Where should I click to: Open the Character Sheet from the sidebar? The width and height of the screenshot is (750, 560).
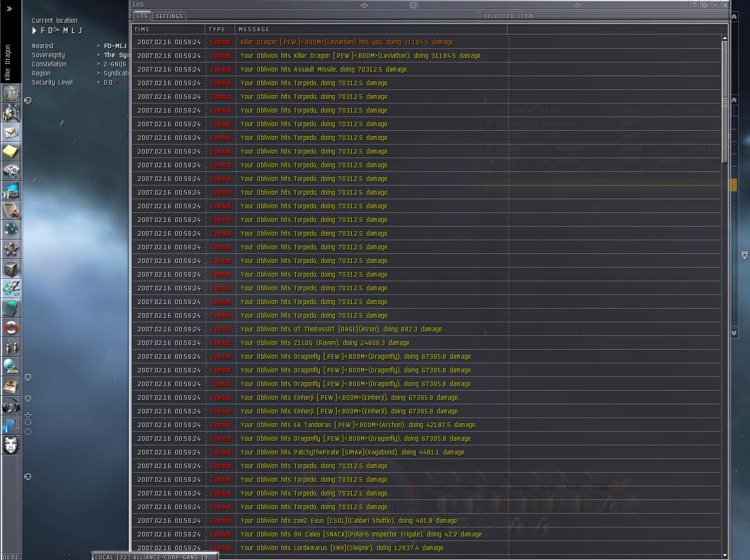(x=11, y=92)
